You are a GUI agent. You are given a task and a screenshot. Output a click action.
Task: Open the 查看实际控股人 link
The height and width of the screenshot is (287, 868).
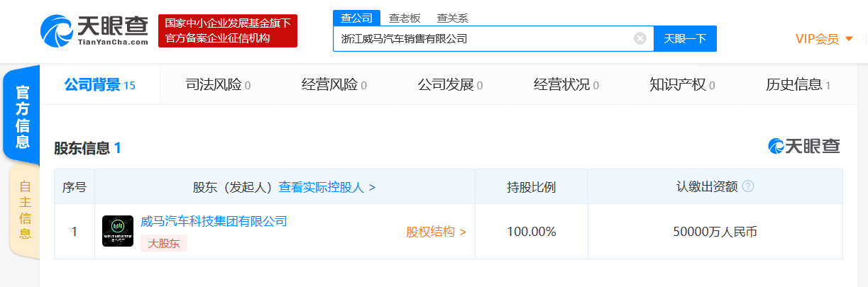[x=327, y=187]
